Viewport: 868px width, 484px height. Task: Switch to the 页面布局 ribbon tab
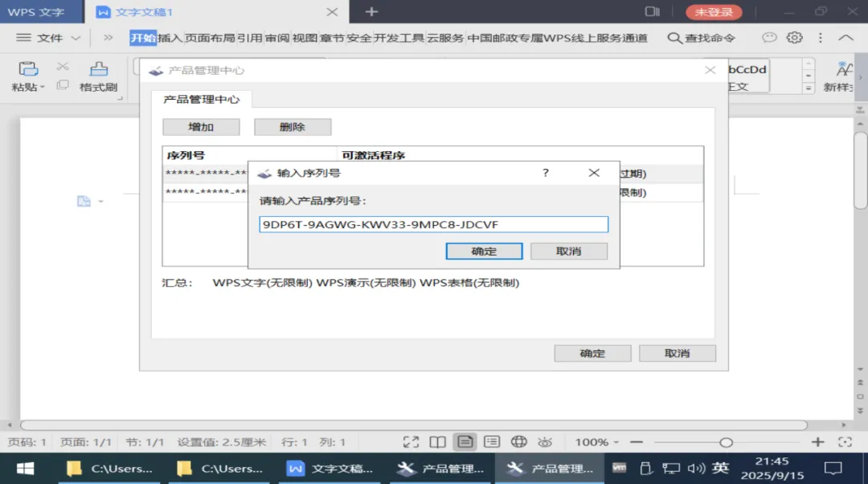[x=210, y=38]
